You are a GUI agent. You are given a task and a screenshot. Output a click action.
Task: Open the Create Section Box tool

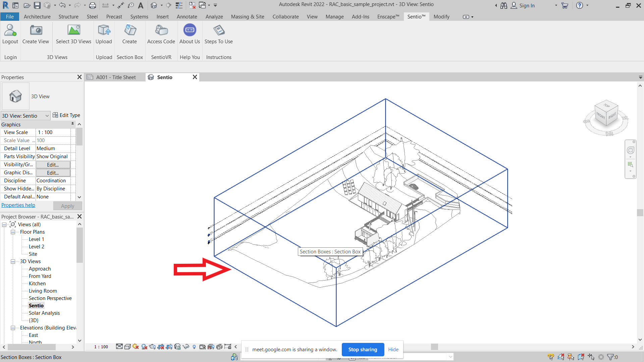pos(129,31)
